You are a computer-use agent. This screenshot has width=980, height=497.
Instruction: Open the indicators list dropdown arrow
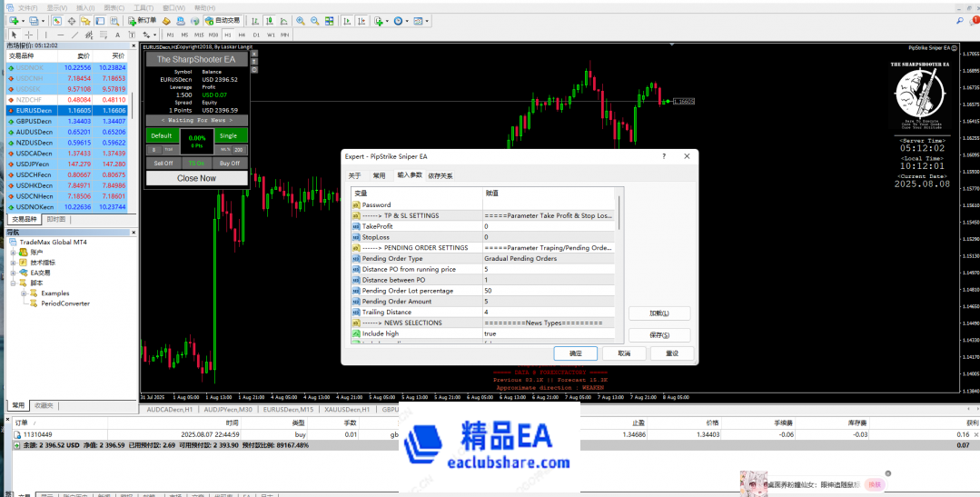[386, 21]
